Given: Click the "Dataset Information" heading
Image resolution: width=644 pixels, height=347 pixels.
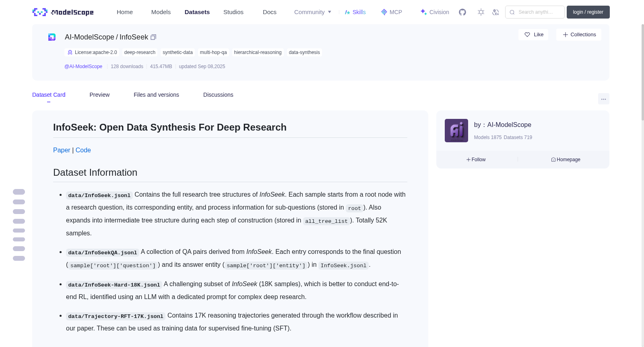Looking at the screenshot, I should pos(95,172).
